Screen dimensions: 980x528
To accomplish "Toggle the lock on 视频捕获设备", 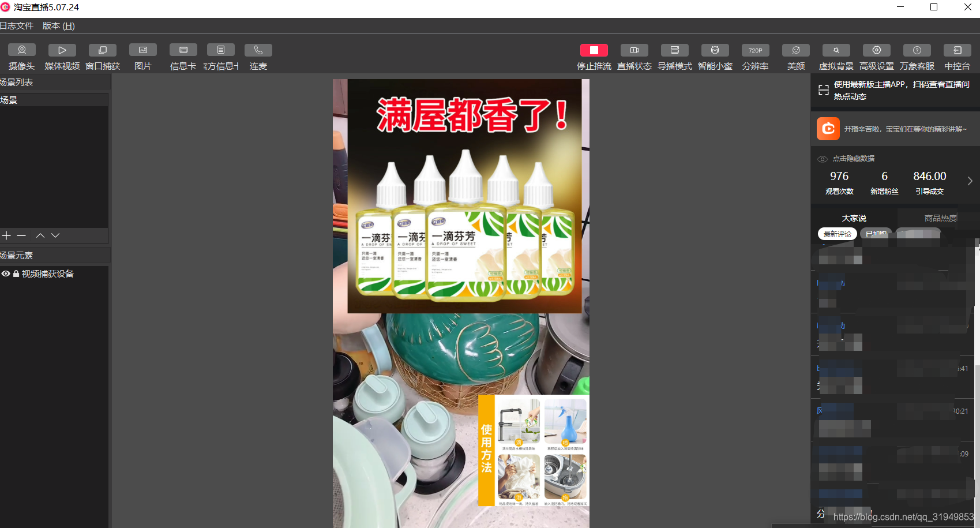I will click(x=16, y=274).
